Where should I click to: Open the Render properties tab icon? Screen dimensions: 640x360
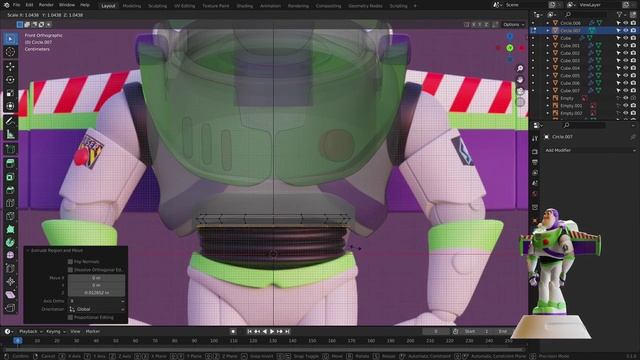coord(535,152)
